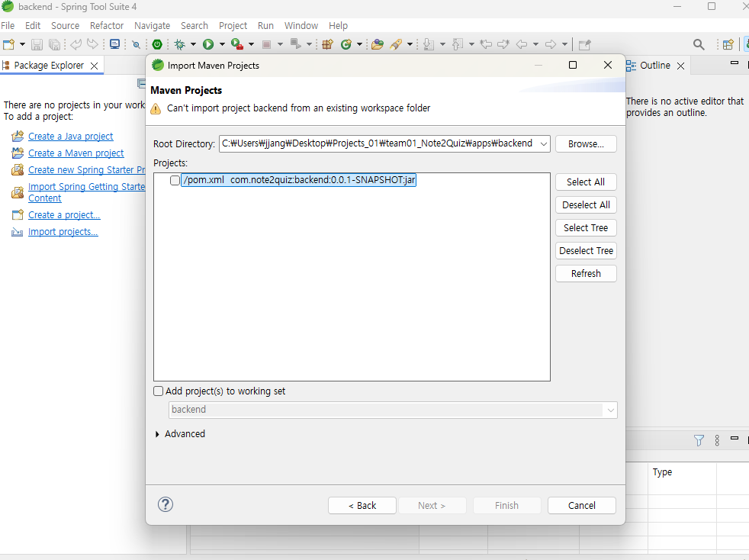Click the Debug bug icon
Image resolution: width=749 pixels, height=560 pixels.
click(x=180, y=44)
